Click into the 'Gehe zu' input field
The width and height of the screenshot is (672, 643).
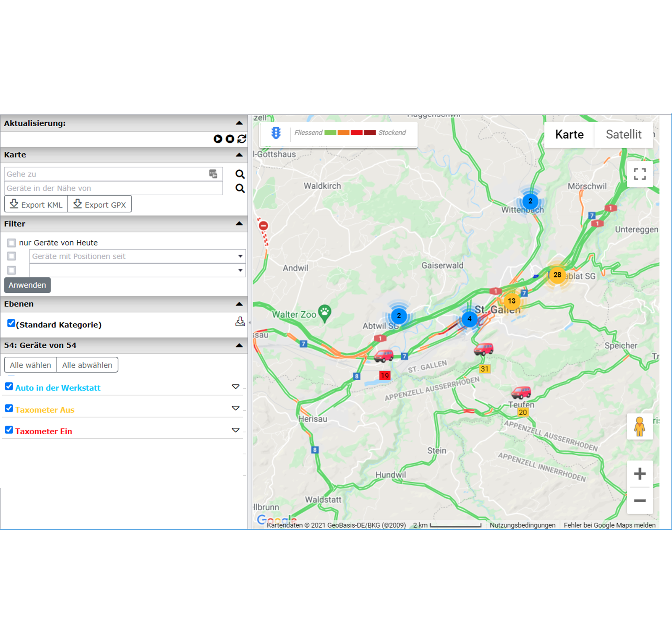113,174
